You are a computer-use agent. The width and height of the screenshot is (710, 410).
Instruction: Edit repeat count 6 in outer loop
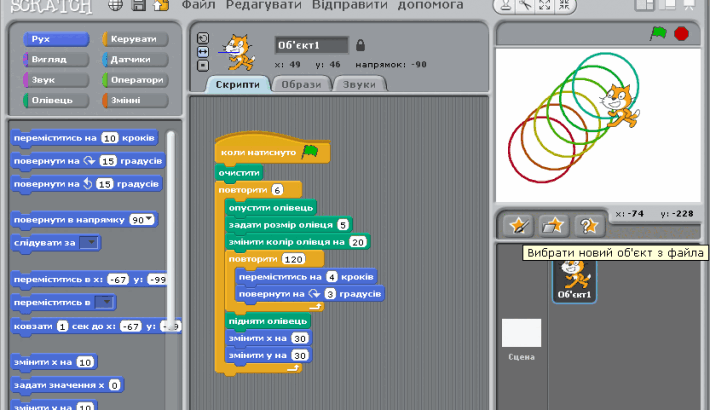(277, 190)
